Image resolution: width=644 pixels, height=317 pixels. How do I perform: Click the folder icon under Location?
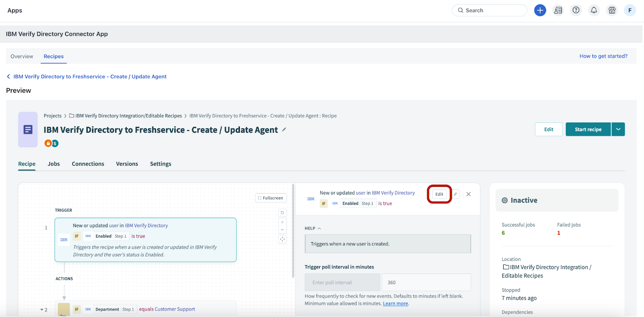pos(506,267)
